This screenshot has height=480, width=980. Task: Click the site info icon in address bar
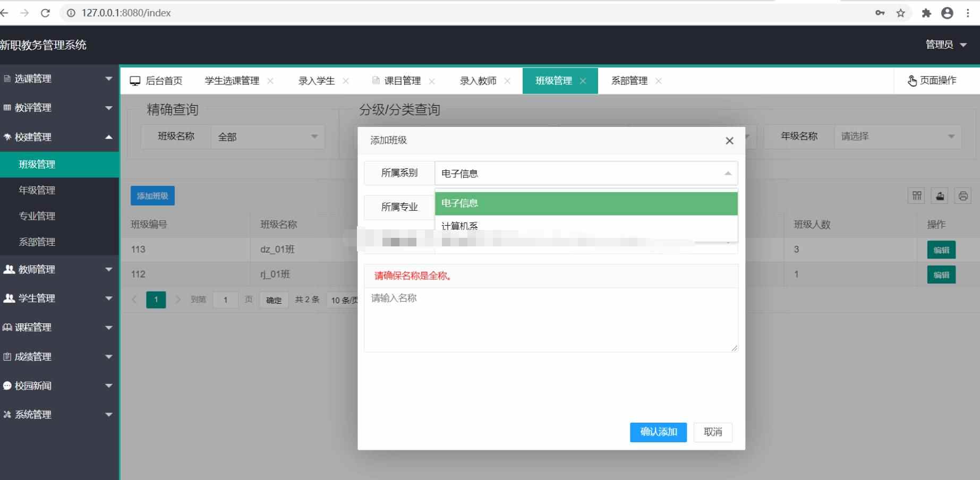pos(71,13)
